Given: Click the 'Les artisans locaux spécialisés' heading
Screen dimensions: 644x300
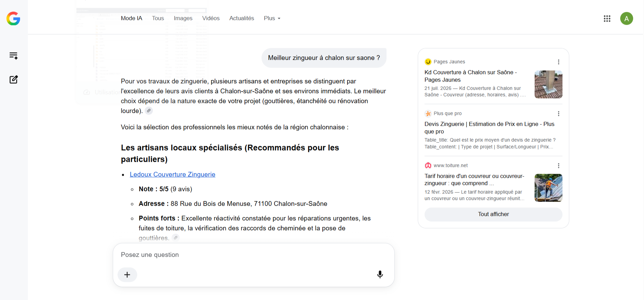Looking at the screenshot, I should (x=230, y=153).
